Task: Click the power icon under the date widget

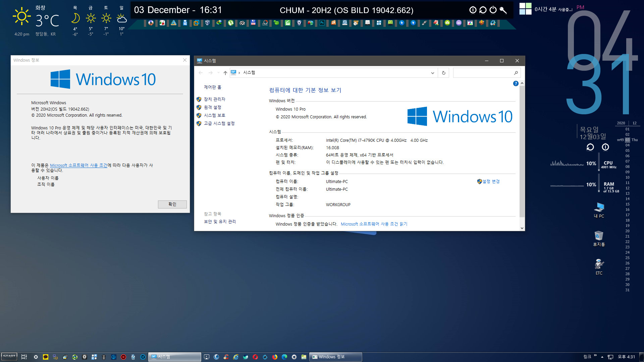Action: pyautogui.click(x=605, y=147)
